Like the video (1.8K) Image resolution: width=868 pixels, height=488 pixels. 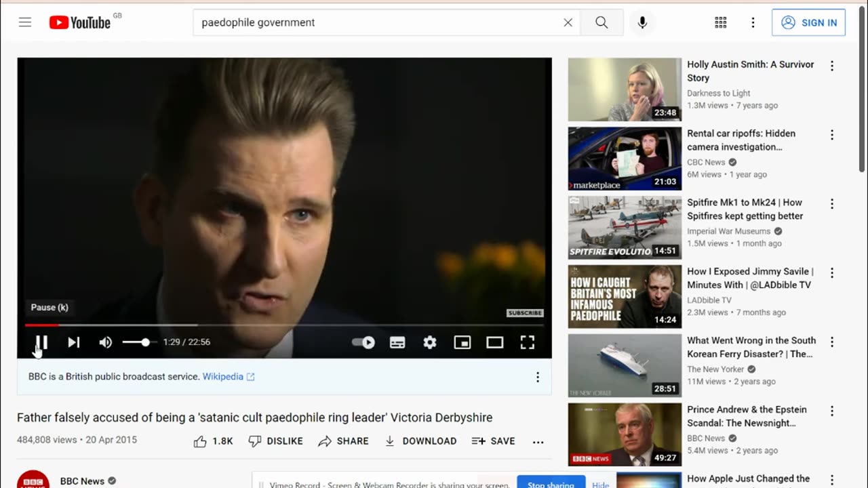pos(213,441)
